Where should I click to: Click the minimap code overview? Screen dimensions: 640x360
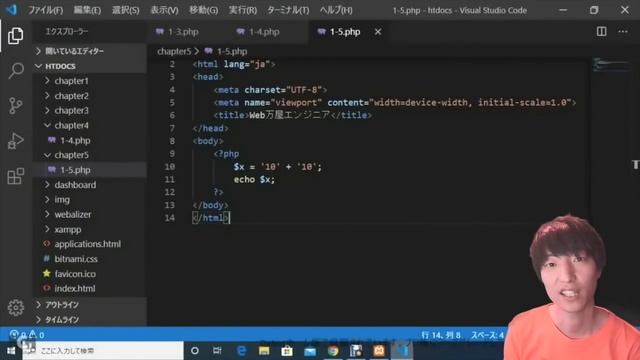611,65
